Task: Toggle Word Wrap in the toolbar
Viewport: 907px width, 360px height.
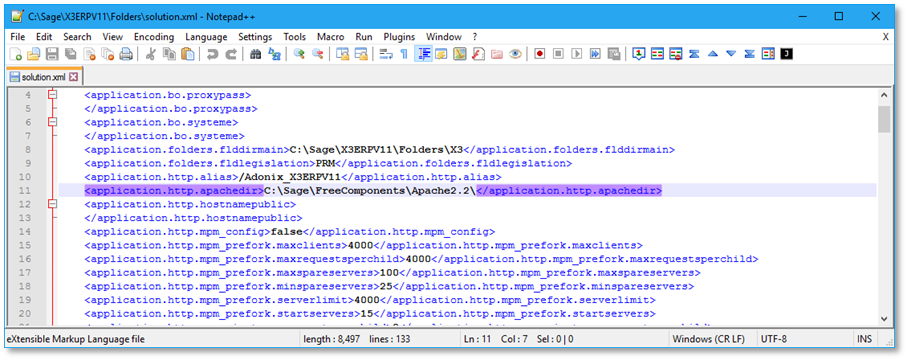Action: pos(386,54)
